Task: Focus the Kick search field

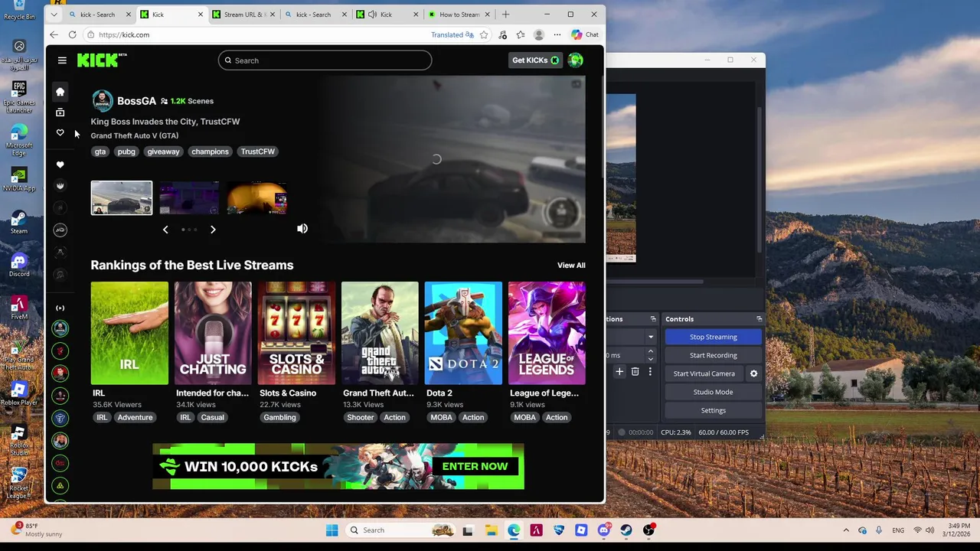Action: (325, 60)
